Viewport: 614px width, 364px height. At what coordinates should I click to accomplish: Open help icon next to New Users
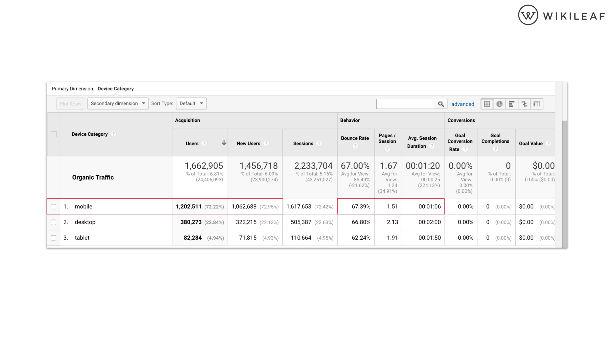coord(266,143)
